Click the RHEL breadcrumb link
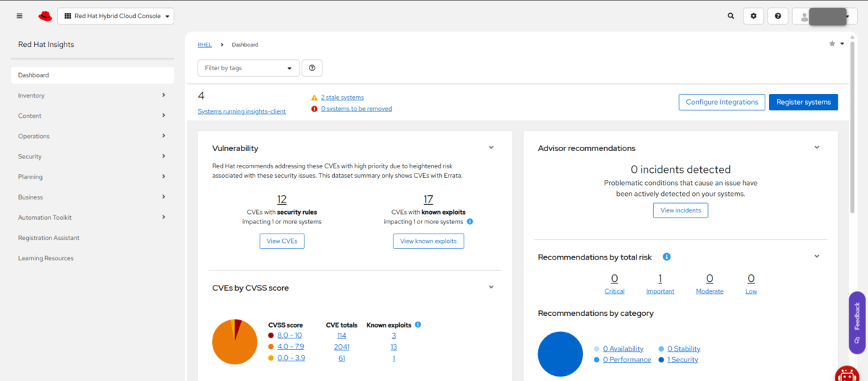The width and height of the screenshot is (868, 381). [205, 44]
